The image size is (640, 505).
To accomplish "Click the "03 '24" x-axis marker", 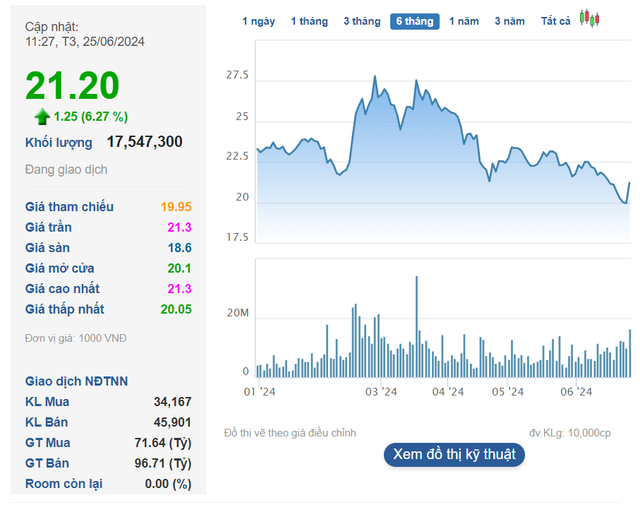I will point(380,392).
